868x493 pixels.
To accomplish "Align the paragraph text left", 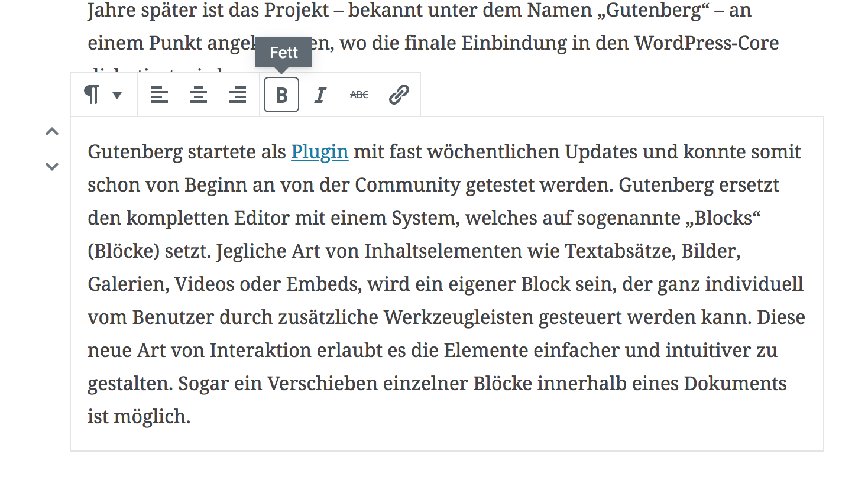I will (160, 95).
